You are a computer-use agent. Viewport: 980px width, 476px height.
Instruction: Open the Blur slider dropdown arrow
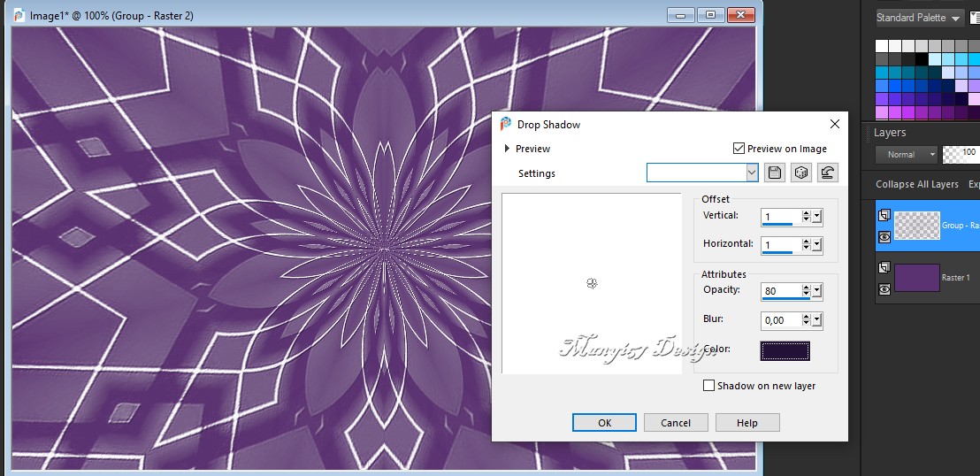pos(817,320)
